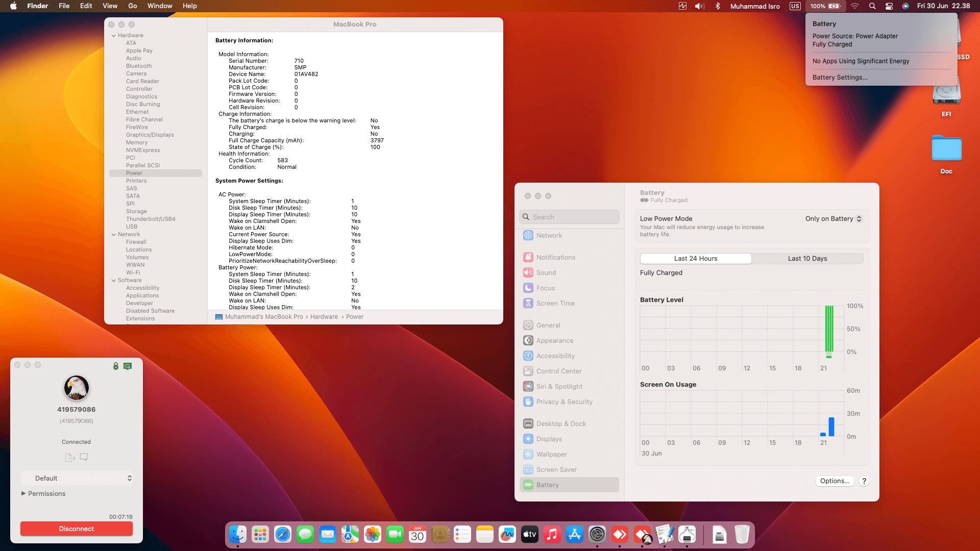Click the chat icon in AnyDesk panel
This screenshot has width=980, height=551.
point(84,457)
